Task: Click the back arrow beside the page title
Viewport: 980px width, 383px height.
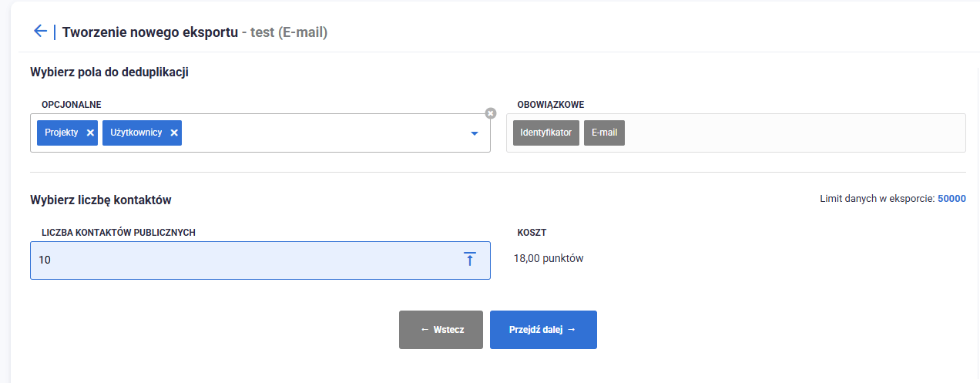Action: point(40,31)
